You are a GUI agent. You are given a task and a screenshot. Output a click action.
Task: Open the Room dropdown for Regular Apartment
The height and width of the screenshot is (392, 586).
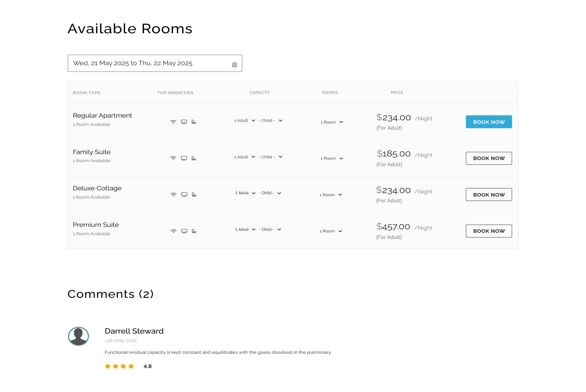coord(332,122)
